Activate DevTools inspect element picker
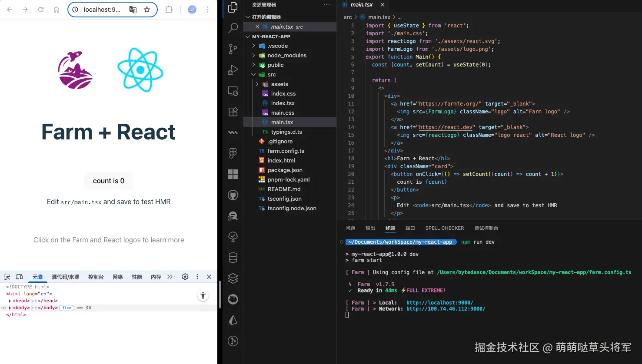 coord(7,277)
